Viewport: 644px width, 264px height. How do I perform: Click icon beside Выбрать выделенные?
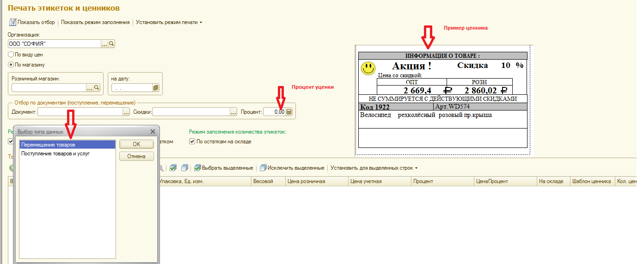point(197,168)
